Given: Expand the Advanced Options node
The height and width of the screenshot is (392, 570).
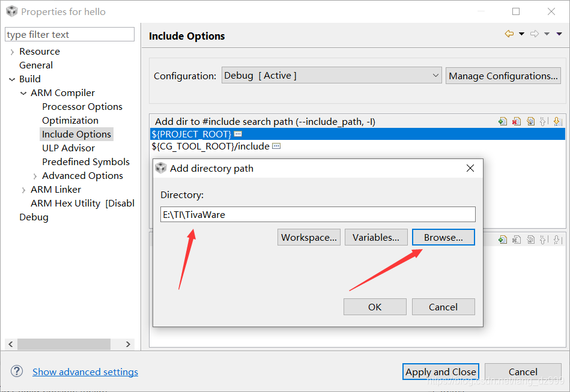Looking at the screenshot, I should pyautogui.click(x=35, y=176).
